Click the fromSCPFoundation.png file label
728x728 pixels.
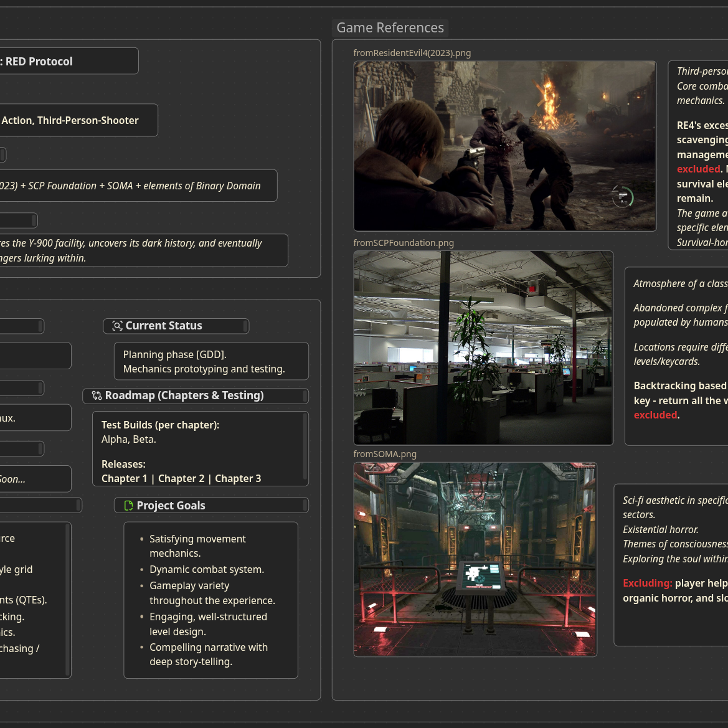click(x=404, y=243)
